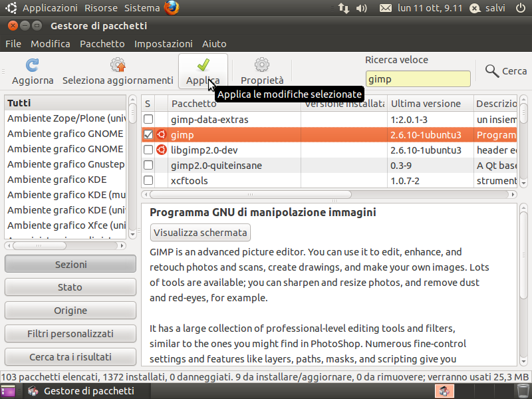Viewport: 532px width, 399px height.
Task: Apply changes with the Applica checkmark
Action: 203,65
